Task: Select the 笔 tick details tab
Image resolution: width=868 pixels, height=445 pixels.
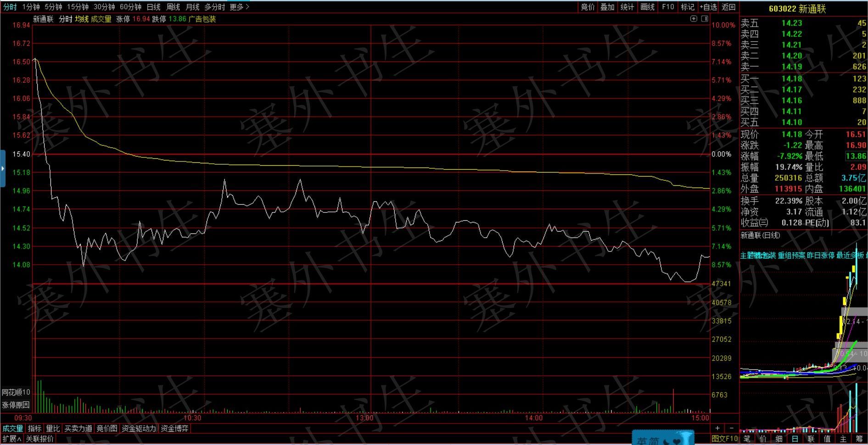Action: [747, 439]
